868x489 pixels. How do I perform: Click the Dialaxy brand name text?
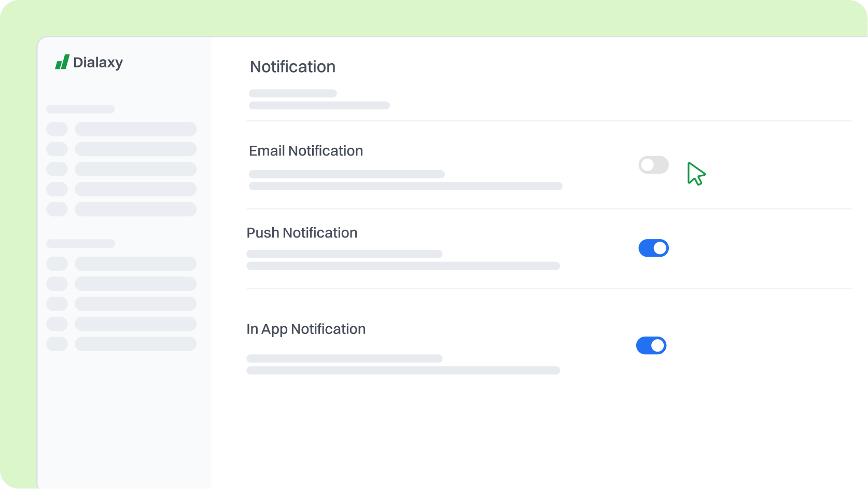98,63
